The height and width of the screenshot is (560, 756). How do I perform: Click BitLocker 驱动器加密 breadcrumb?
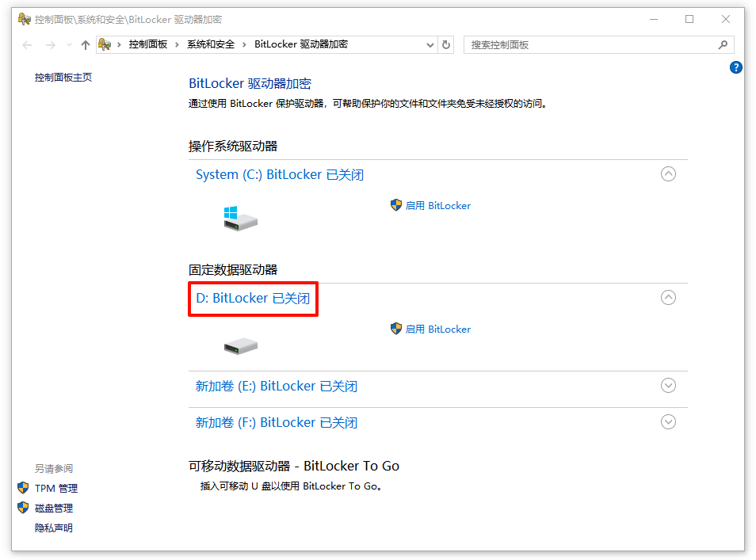pos(301,44)
